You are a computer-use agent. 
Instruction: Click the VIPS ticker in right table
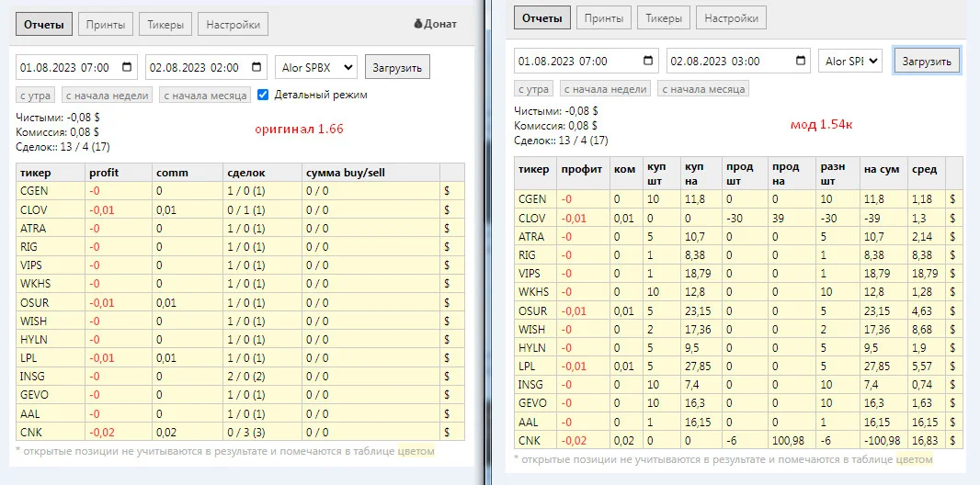[530, 274]
